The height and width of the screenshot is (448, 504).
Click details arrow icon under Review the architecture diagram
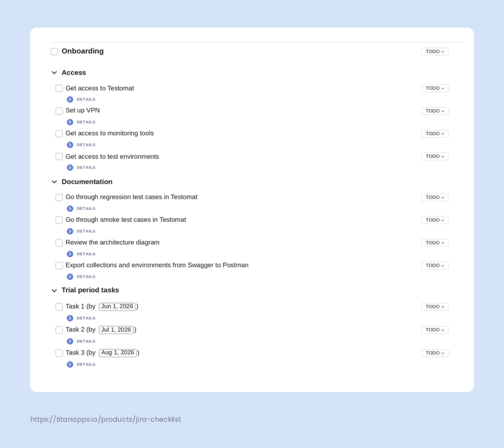pos(70,254)
